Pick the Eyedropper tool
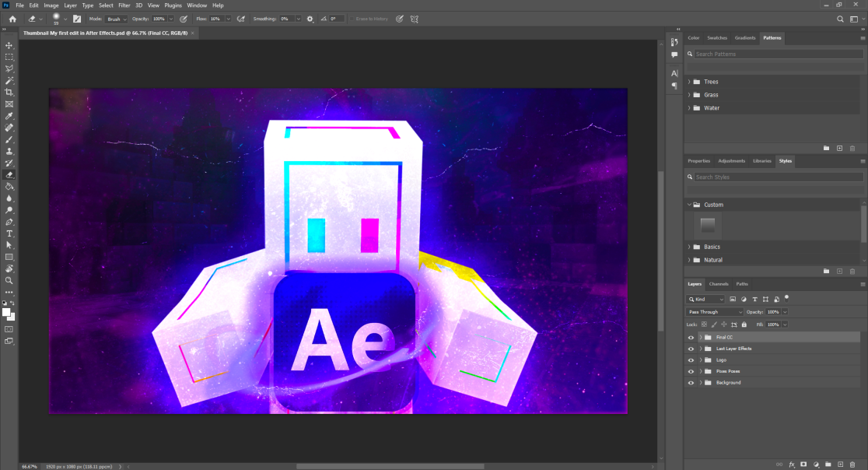Image resolution: width=868 pixels, height=470 pixels. [9, 115]
